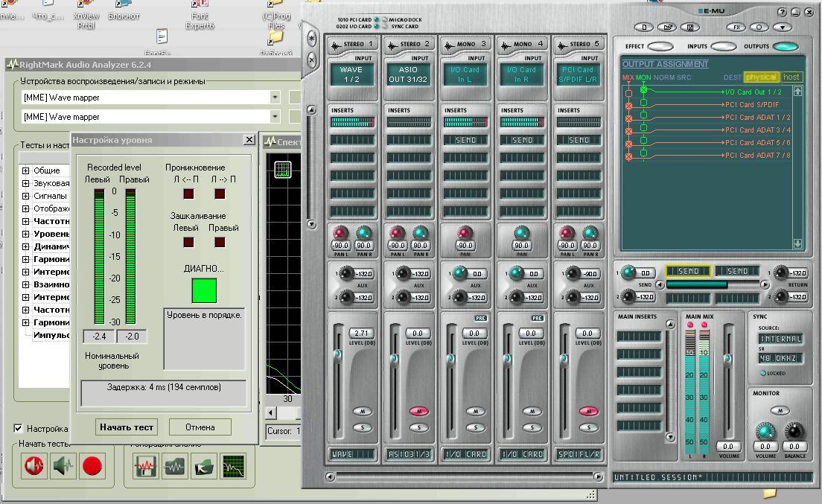822x504 pixels.
Task: Click the mixer horizontal scroll right arrow
Action: pos(598,476)
